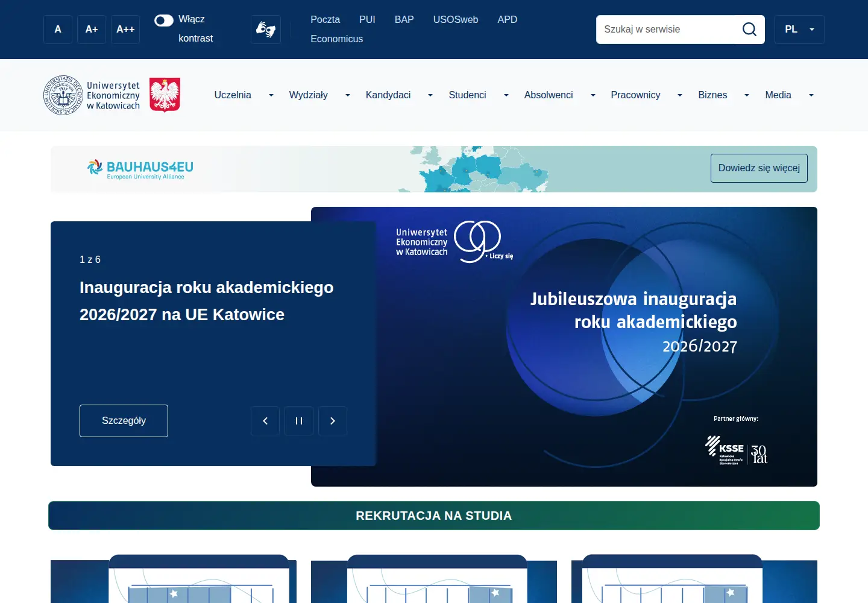The width and height of the screenshot is (868, 603).
Task: Open the Biznes menu item
Action: tap(712, 95)
